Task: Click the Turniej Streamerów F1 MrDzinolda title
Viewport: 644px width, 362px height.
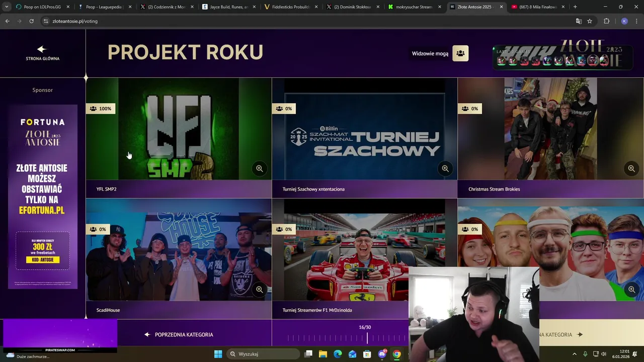Action: 317,310
